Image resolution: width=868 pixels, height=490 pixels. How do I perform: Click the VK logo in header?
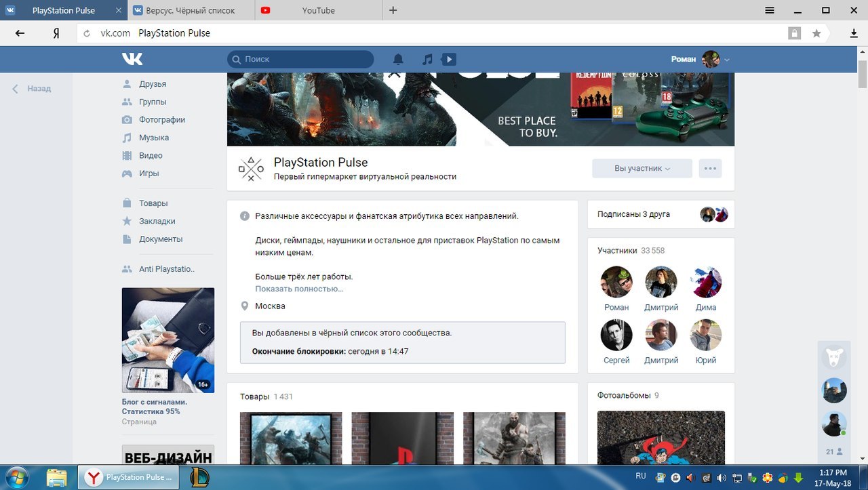pos(132,59)
